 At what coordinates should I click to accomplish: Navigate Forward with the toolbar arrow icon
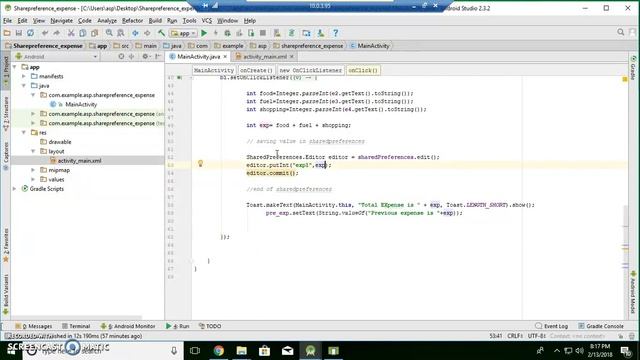point(147,33)
